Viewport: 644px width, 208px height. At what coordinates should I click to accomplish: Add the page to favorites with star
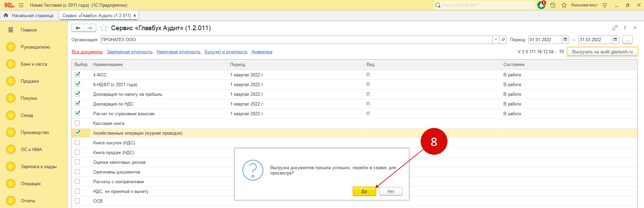104,28
